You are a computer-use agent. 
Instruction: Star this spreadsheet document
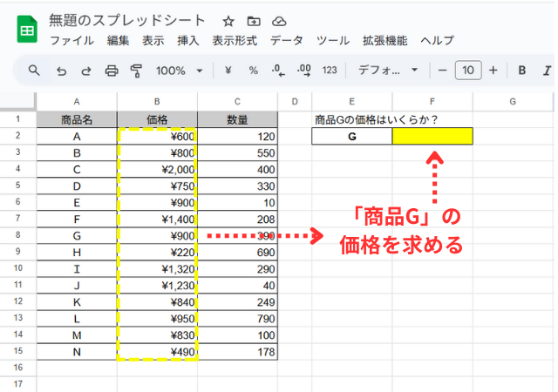(x=228, y=21)
